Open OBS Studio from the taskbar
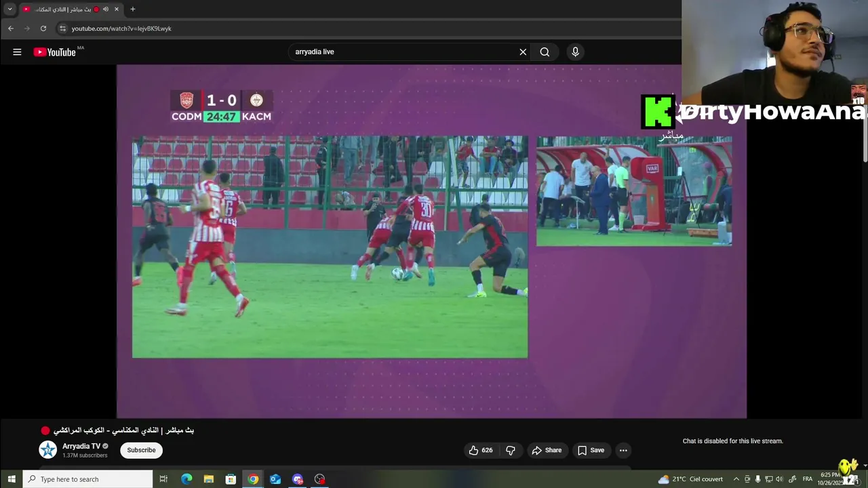This screenshot has height=488, width=868. click(x=320, y=479)
